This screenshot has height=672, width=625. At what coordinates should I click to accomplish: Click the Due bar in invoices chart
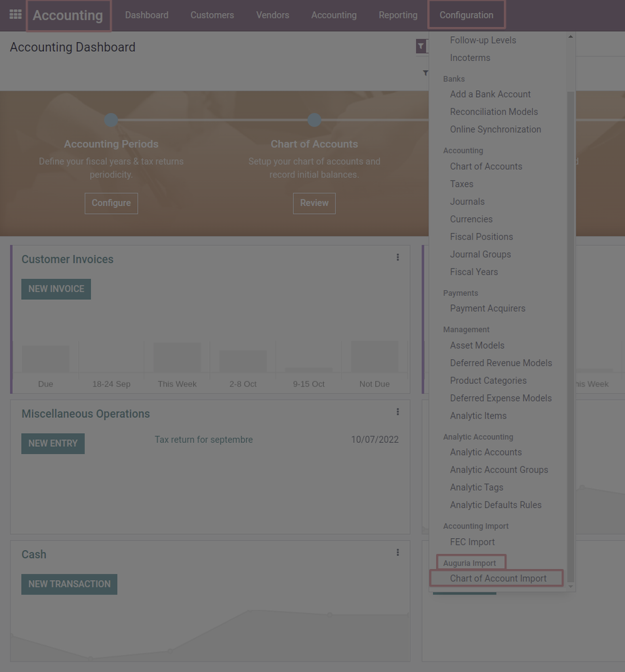[x=45, y=359]
